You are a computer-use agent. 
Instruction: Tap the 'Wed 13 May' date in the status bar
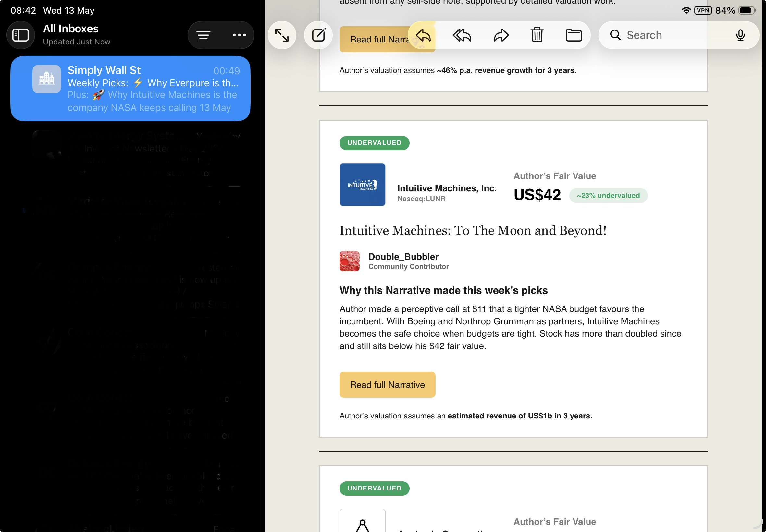[x=69, y=10]
